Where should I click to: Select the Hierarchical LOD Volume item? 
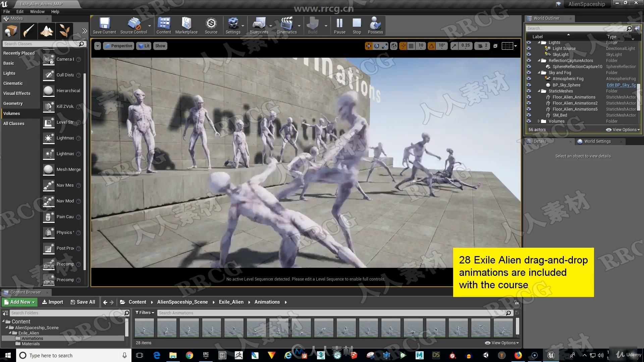[62, 91]
